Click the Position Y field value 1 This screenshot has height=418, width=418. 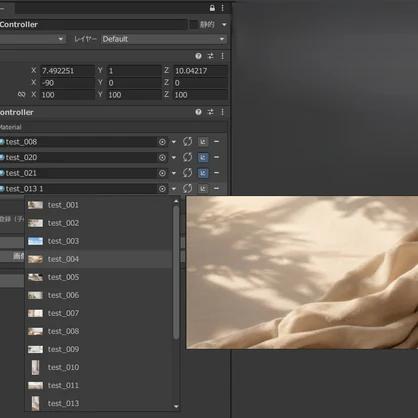134,71
